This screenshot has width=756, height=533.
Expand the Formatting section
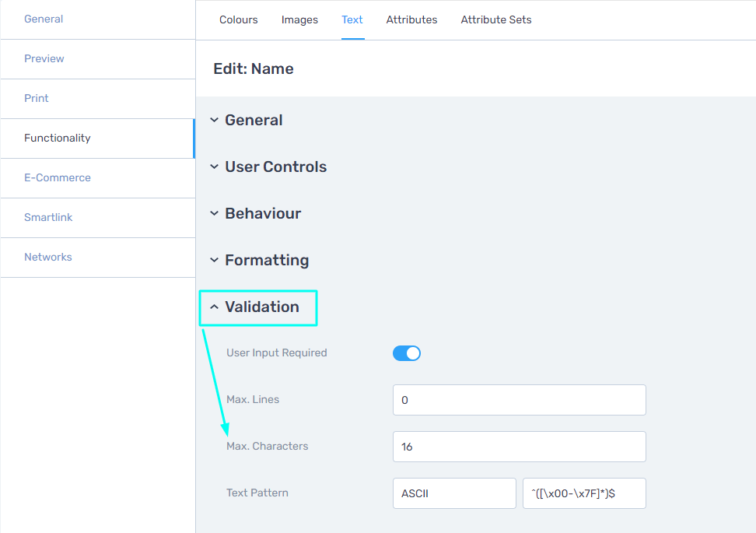click(260, 261)
